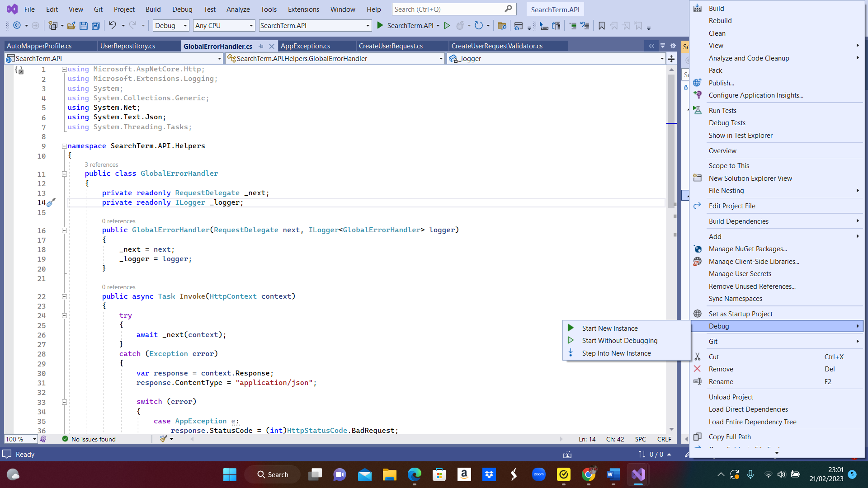Viewport: 868px width, 488px height.
Task: Expand the 100 % zoom level dropdown
Action: pyautogui.click(x=34, y=439)
